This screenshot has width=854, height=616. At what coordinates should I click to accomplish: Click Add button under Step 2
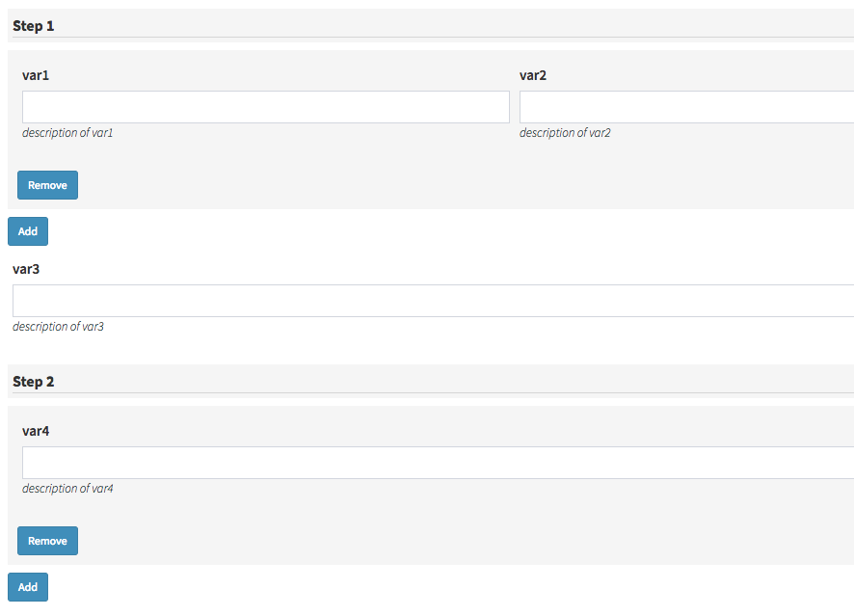pyautogui.click(x=28, y=587)
